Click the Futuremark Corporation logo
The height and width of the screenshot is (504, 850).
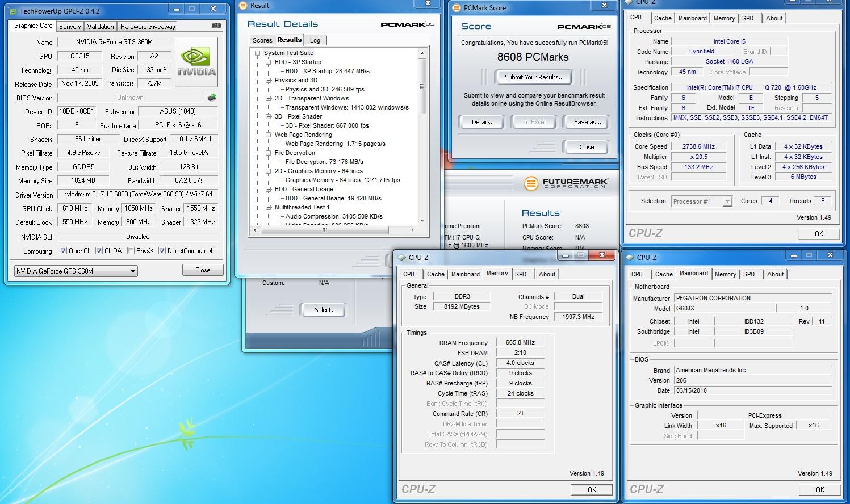pos(566,183)
